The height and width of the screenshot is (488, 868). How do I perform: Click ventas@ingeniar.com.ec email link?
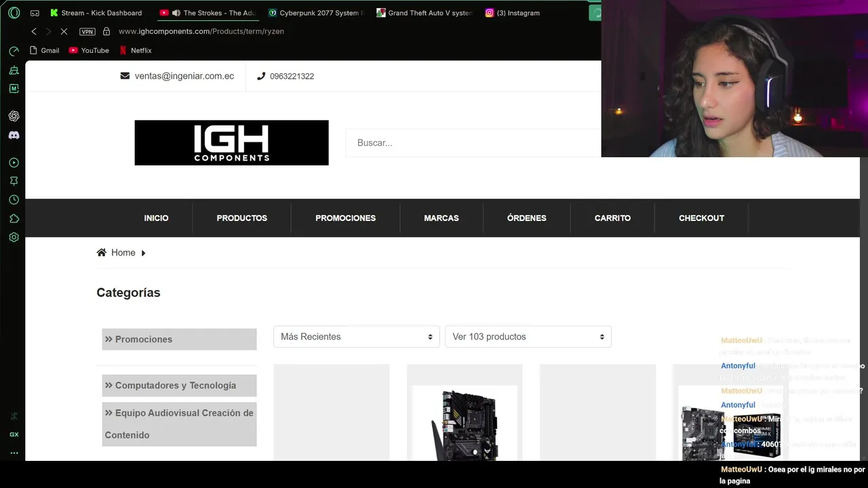(184, 76)
